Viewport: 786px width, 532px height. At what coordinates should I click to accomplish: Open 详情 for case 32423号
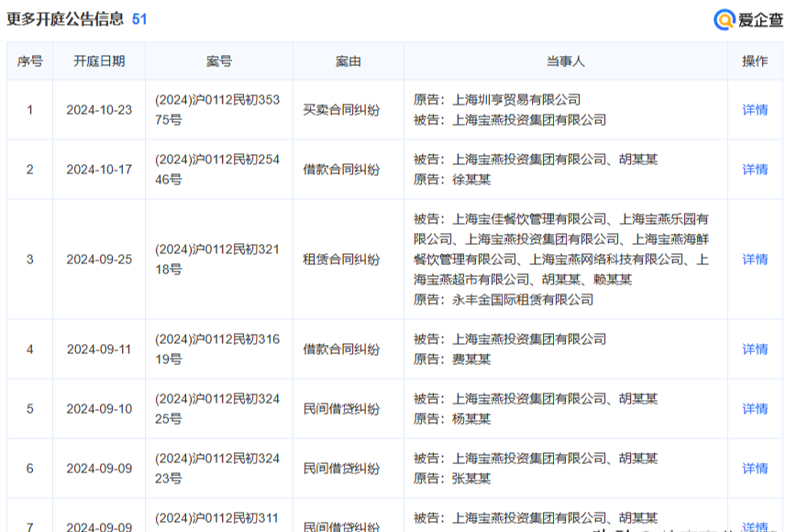click(755, 469)
